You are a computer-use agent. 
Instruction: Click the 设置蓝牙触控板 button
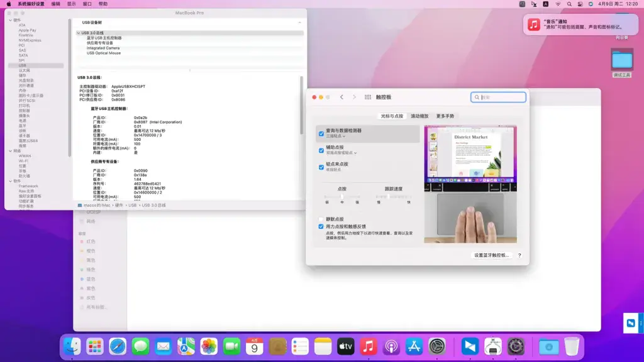pos(491,255)
